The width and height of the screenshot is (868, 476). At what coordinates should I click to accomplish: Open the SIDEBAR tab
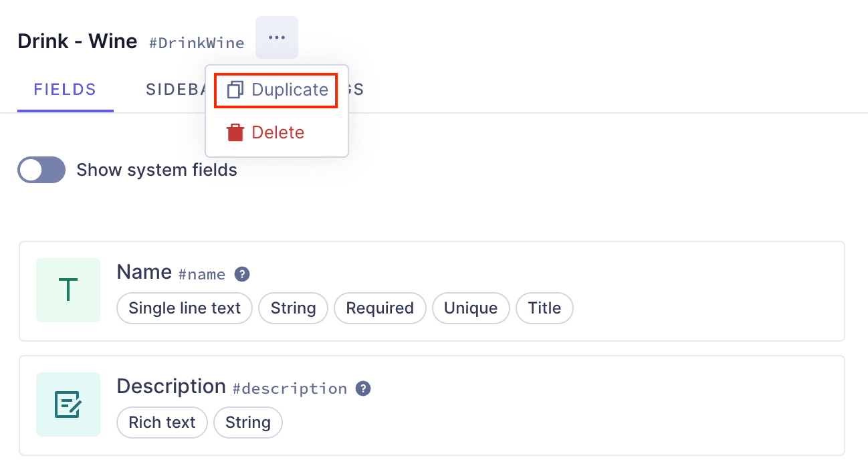coord(176,89)
